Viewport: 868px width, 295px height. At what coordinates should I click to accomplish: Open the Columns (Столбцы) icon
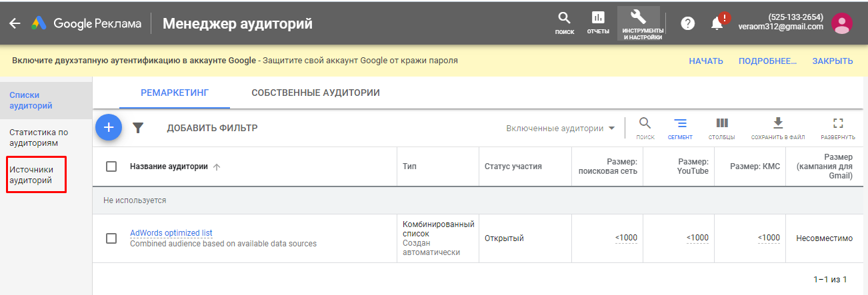(721, 128)
